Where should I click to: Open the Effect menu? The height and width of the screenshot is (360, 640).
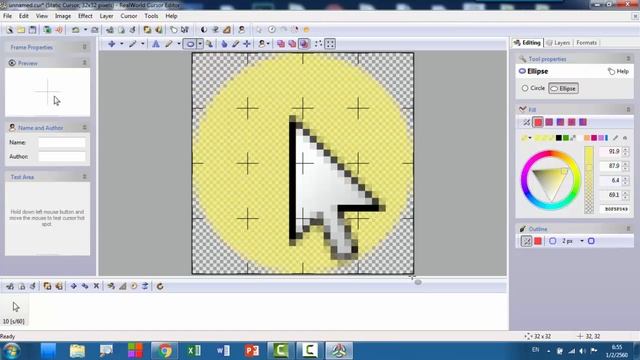click(x=85, y=16)
